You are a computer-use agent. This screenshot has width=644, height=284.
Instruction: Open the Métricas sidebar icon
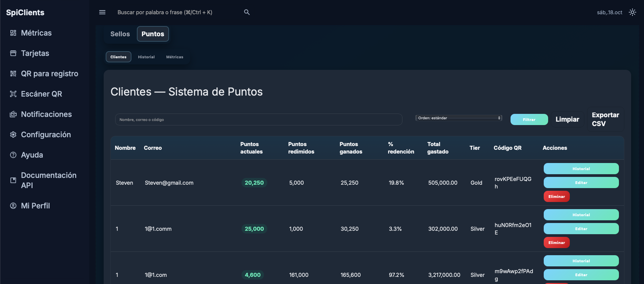tap(13, 33)
